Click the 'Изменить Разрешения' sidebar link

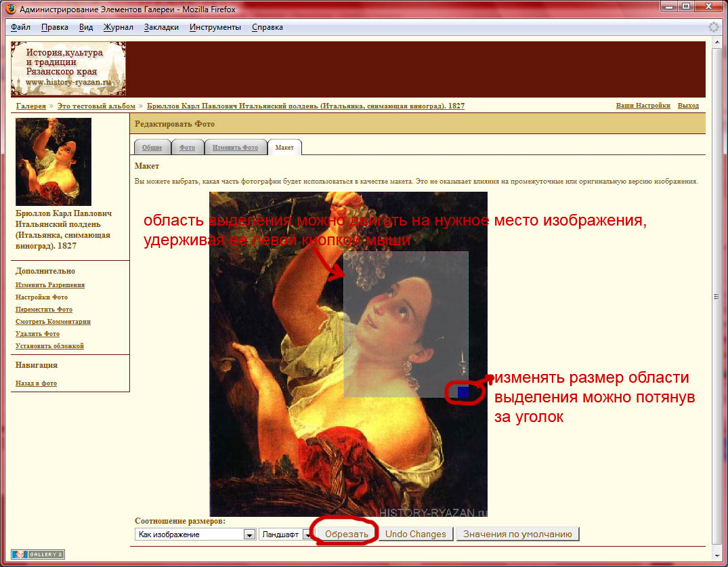point(50,285)
